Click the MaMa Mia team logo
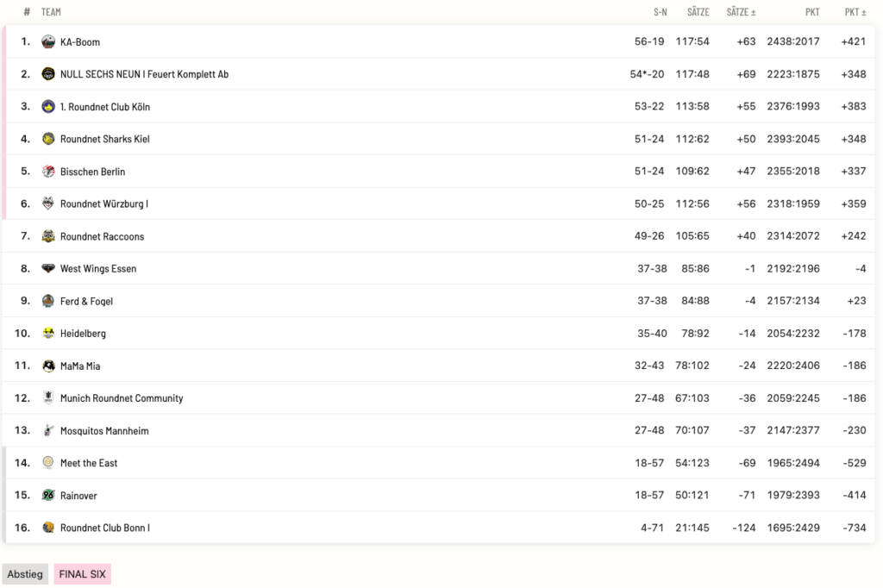 point(48,366)
